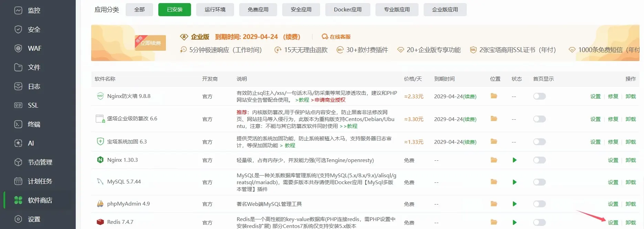The width and height of the screenshot is (644, 229).
Task: Click the MySQL 5.7.44 software name
Action: click(x=124, y=181)
